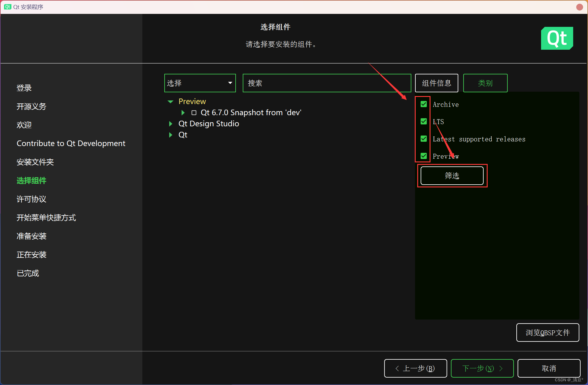Switch to the 类别 tab
This screenshot has width=588, height=385.
(x=485, y=83)
